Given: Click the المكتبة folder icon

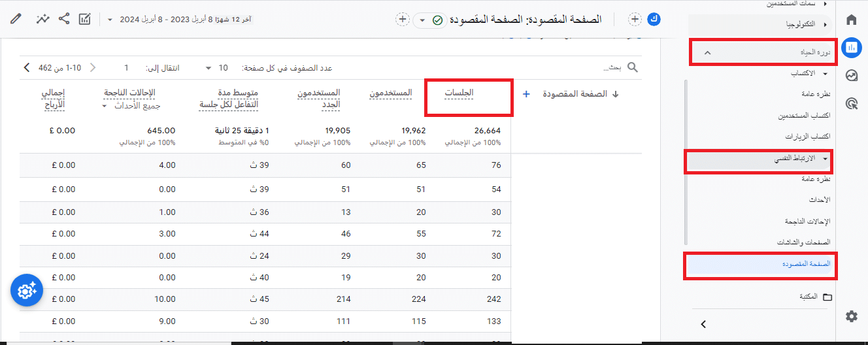Looking at the screenshot, I should click(x=827, y=297).
